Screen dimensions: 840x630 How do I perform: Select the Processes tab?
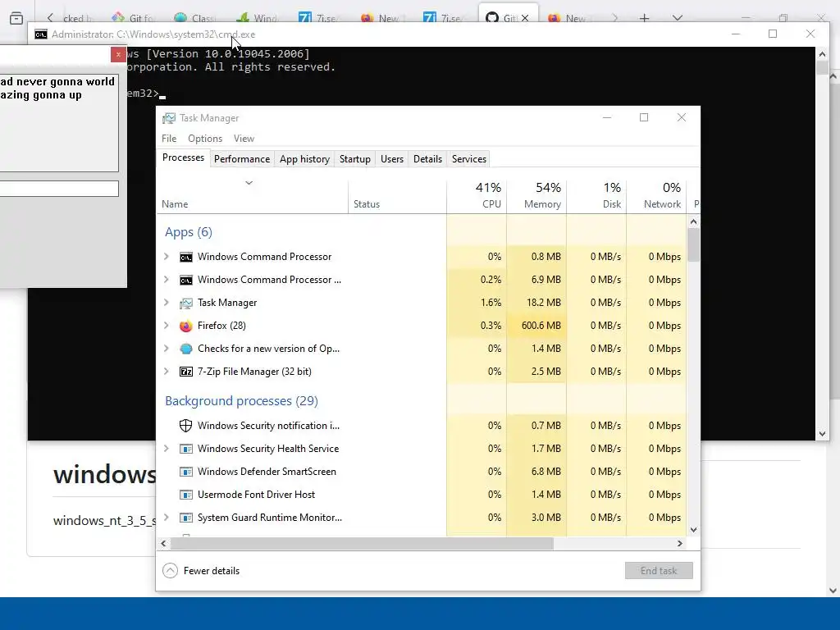point(183,158)
